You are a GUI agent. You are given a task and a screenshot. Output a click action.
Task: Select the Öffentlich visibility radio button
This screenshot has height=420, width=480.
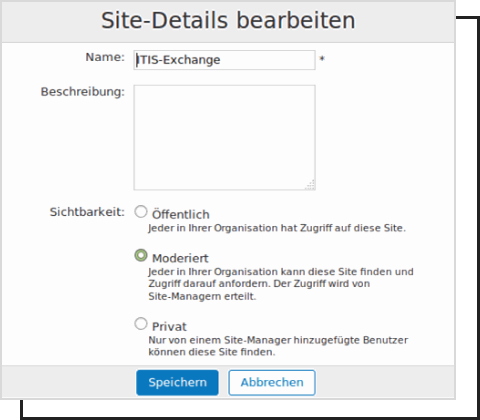(141, 212)
